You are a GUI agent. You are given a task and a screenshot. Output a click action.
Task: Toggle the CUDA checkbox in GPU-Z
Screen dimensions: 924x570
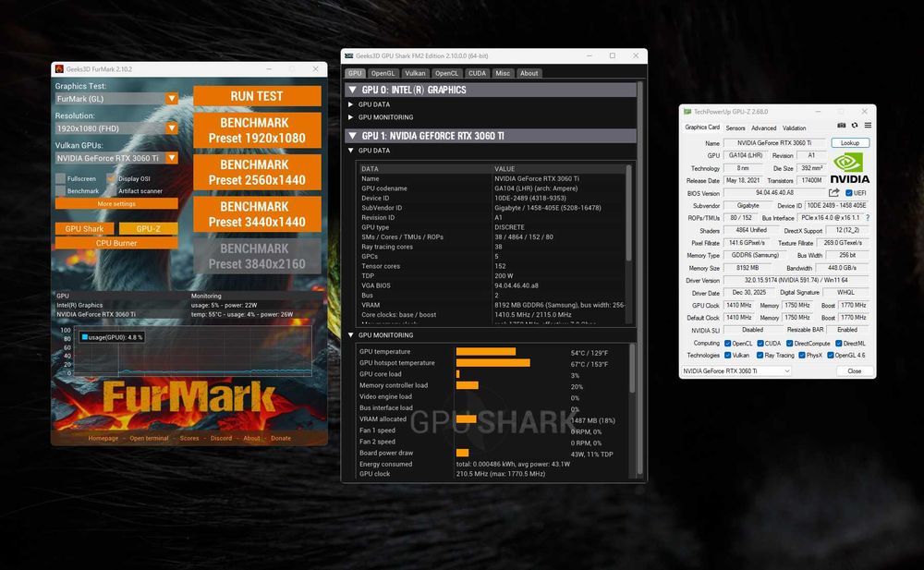[760, 344]
